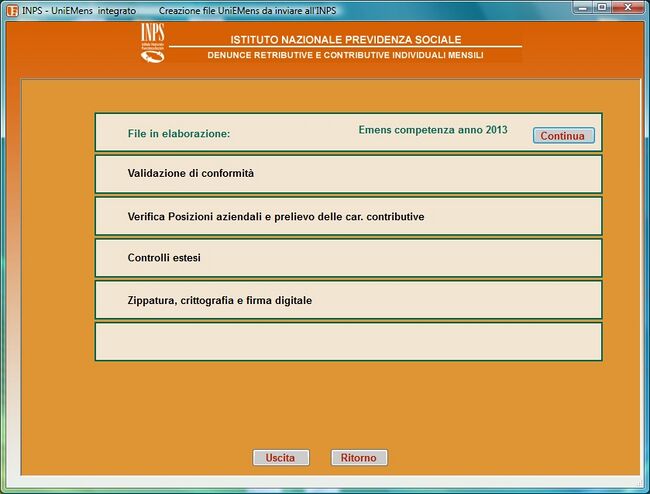Screen dimensions: 650x494
Task: Click the Emens competenza anno 2013 text
Action: (x=432, y=130)
